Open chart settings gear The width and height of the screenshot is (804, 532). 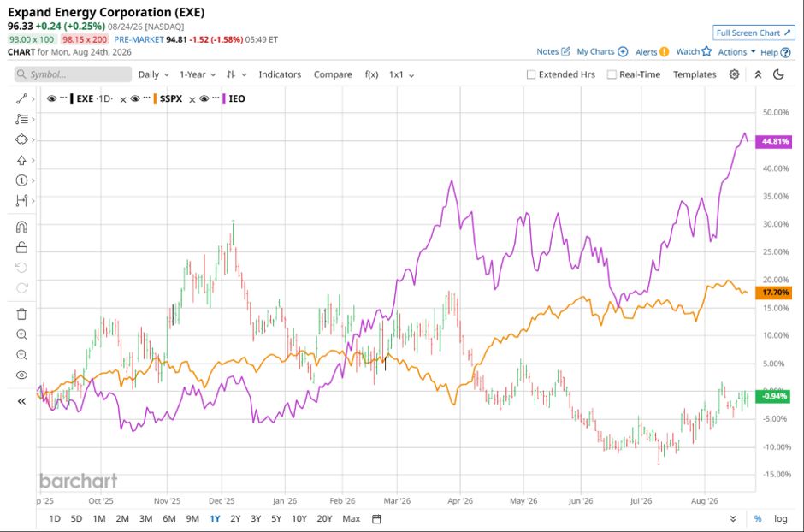point(734,74)
